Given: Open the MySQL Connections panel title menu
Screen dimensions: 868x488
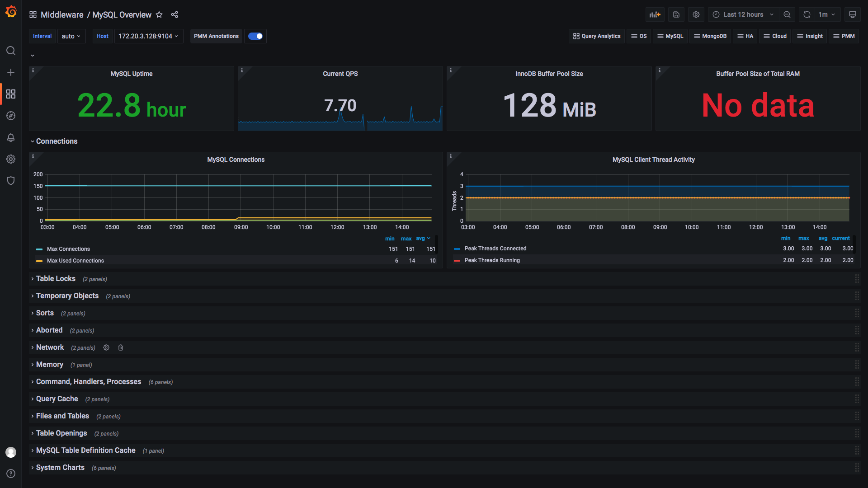Looking at the screenshot, I should click(x=236, y=160).
